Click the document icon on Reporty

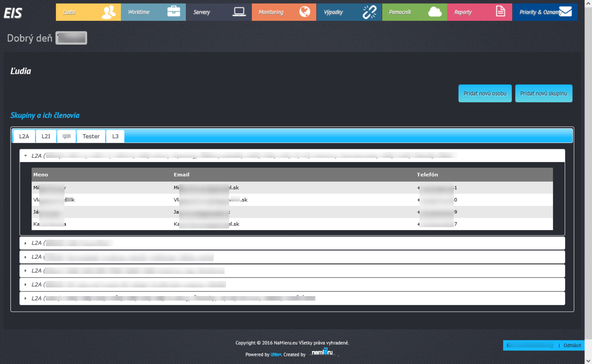coord(500,11)
